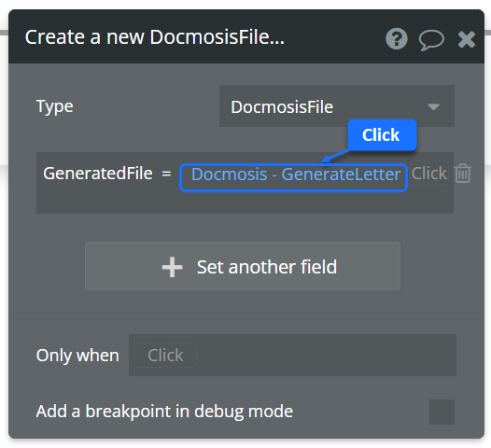491x448 pixels.
Task: Click the Set another field button
Action: (243, 266)
